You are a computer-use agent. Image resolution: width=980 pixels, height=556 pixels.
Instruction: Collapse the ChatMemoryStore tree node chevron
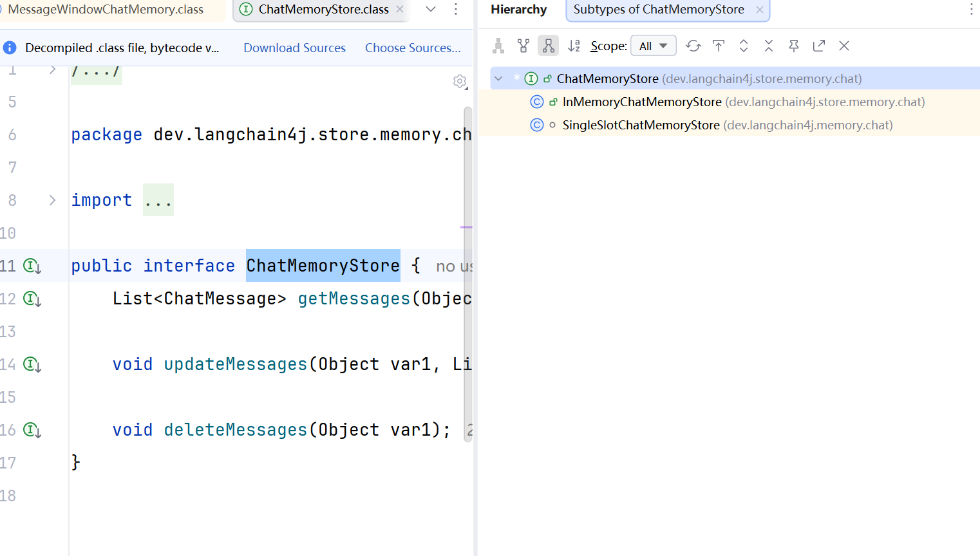[x=498, y=79]
